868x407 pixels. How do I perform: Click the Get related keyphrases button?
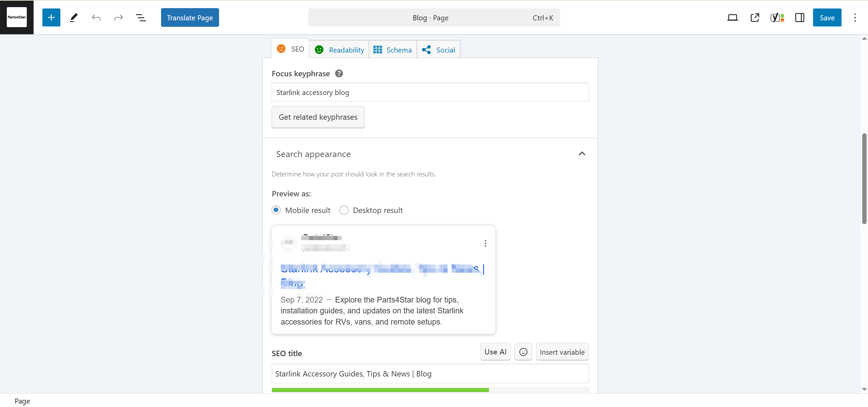pyautogui.click(x=318, y=117)
